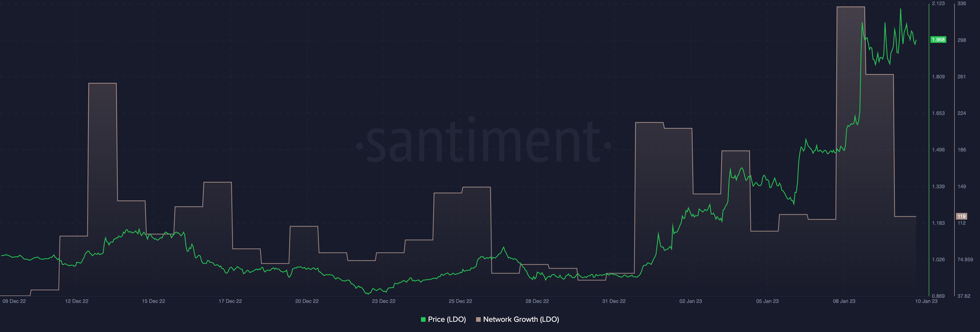980x332 pixels.
Task: Click the 08 Jan 23 date label
Action: pyautogui.click(x=844, y=301)
